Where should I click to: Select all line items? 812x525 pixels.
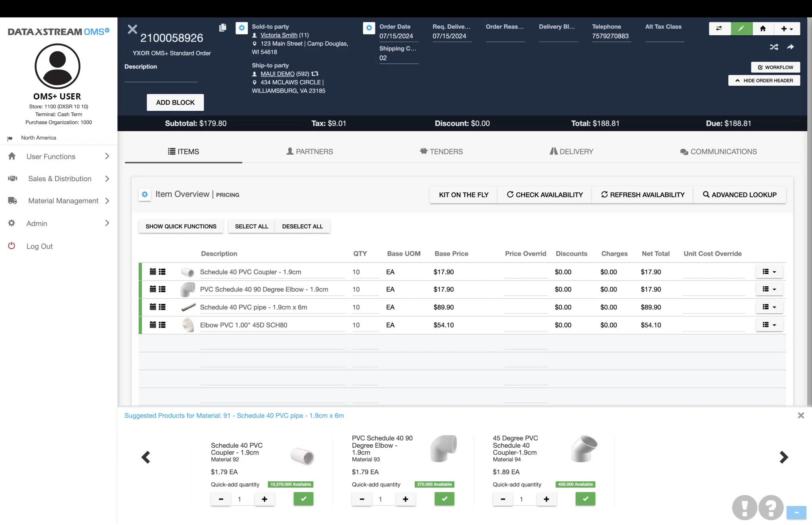pos(251,226)
